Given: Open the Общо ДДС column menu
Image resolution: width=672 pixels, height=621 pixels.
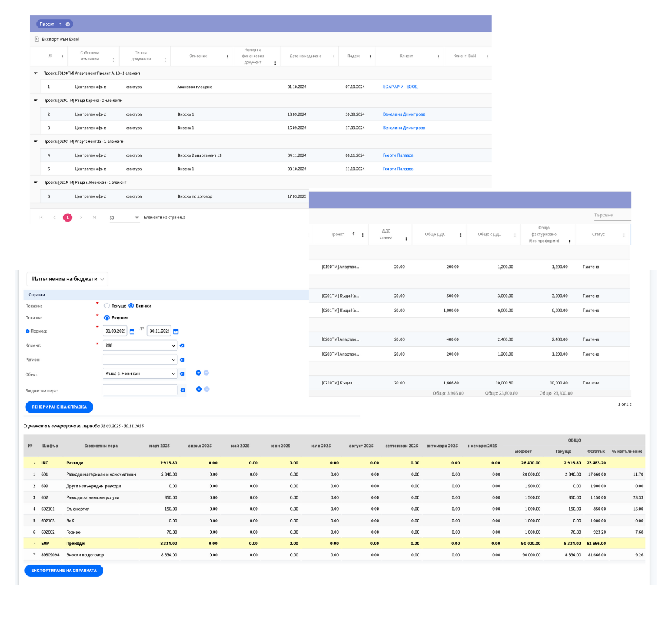Looking at the screenshot, I should 460,235.
